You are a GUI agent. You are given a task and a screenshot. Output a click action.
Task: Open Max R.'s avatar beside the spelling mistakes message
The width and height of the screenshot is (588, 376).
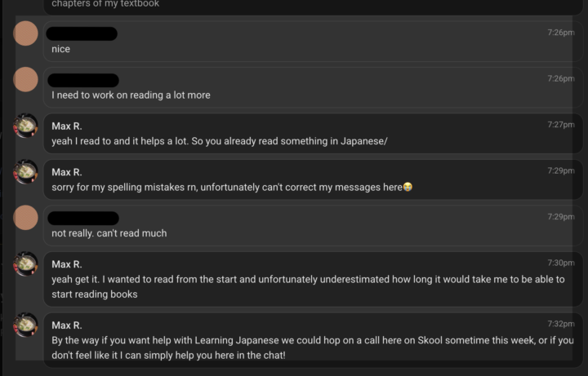coord(26,172)
